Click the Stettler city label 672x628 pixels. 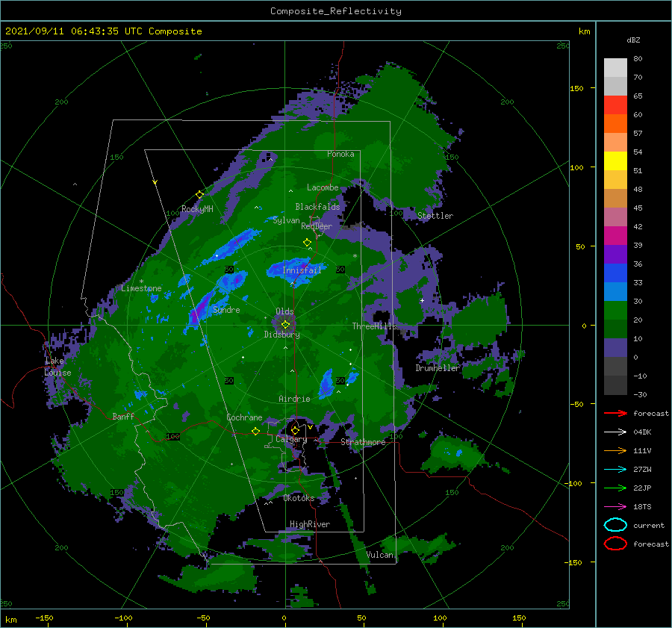[x=435, y=216]
